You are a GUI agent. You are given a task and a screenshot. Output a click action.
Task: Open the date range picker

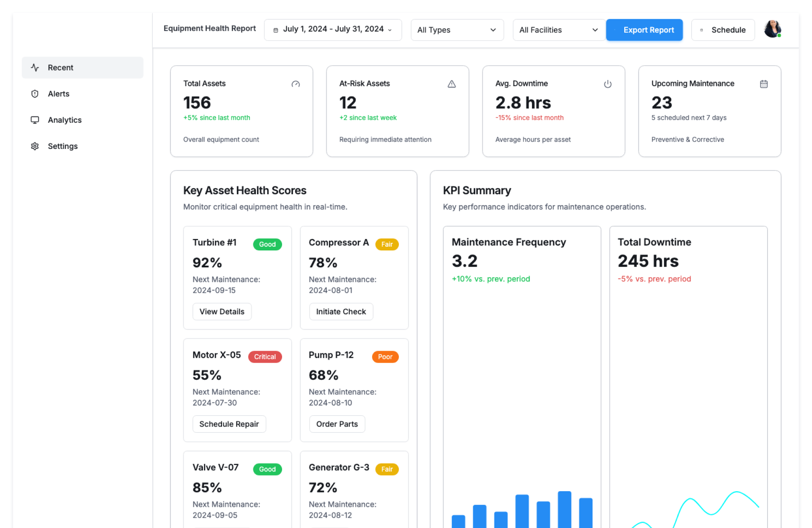tap(333, 30)
